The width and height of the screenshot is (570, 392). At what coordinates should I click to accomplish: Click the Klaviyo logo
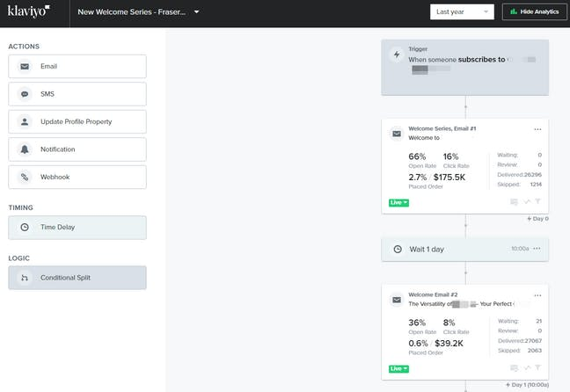[x=28, y=11]
